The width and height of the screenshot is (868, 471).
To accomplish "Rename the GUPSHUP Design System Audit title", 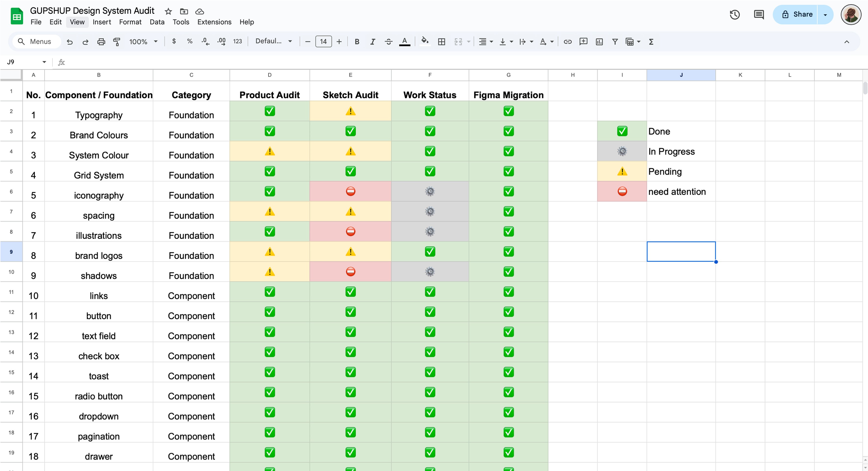I will coord(92,11).
